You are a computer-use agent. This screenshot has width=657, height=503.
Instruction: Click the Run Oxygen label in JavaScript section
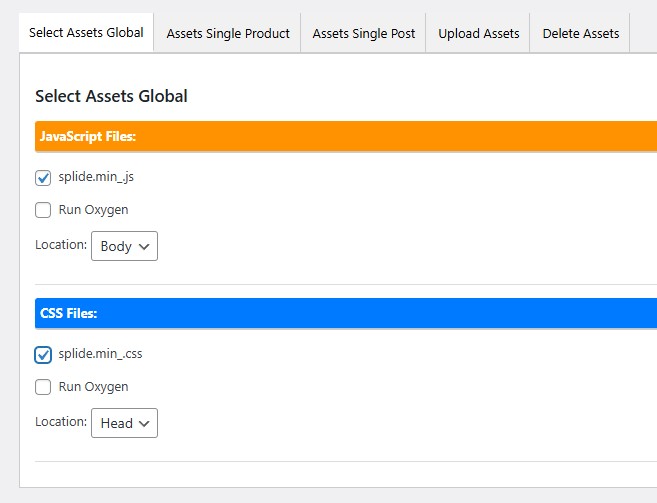93,210
